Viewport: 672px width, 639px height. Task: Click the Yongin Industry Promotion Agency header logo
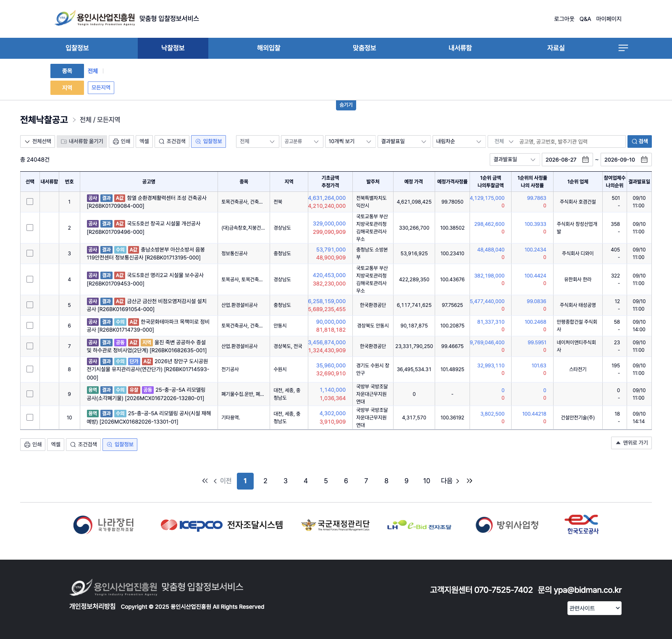[x=95, y=18]
